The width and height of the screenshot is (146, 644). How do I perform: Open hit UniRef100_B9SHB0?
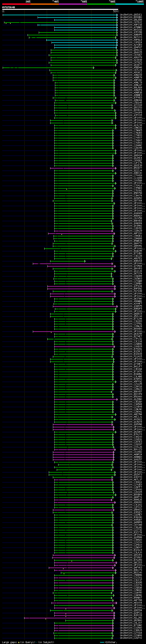click(x=131, y=17)
